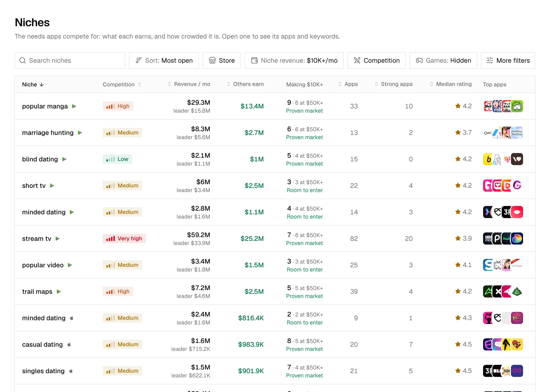Image resolution: width=550 pixels, height=392 pixels.
Task: Click the Apple icon beside singles dating
Action: coord(71,371)
